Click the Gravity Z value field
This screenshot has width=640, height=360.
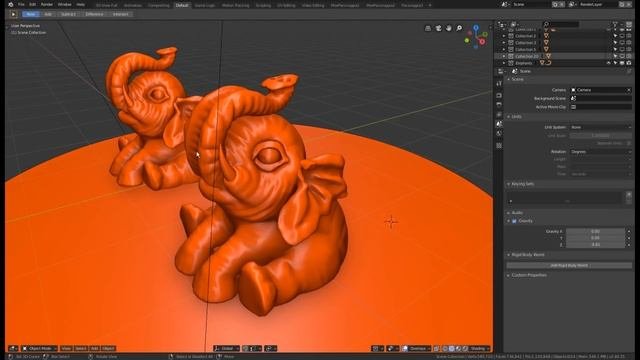[x=595, y=244]
